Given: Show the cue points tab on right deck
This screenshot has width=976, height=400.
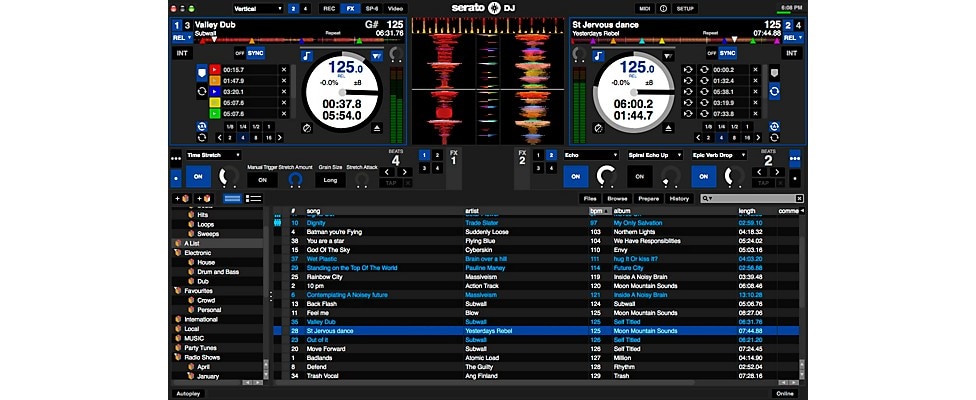Looking at the screenshot, I should pyautogui.click(x=774, y=72).
